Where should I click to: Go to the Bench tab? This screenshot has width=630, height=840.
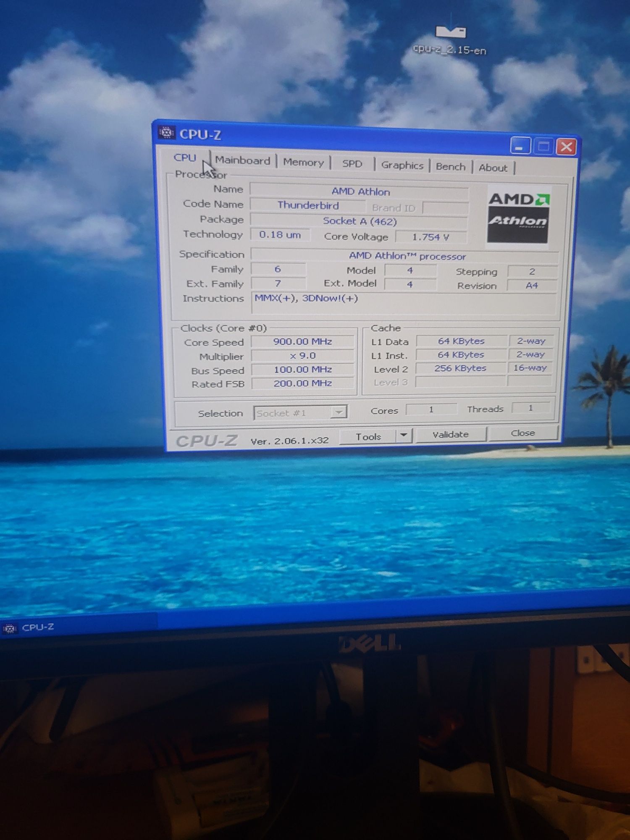(x=451, y=167)
